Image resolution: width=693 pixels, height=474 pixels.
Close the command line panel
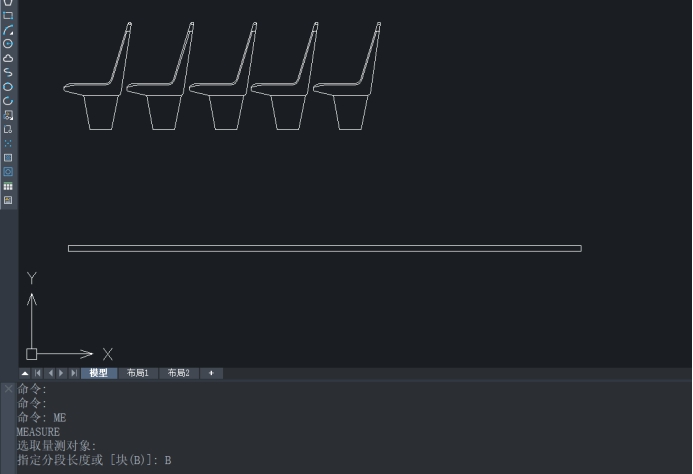point(8,388)
